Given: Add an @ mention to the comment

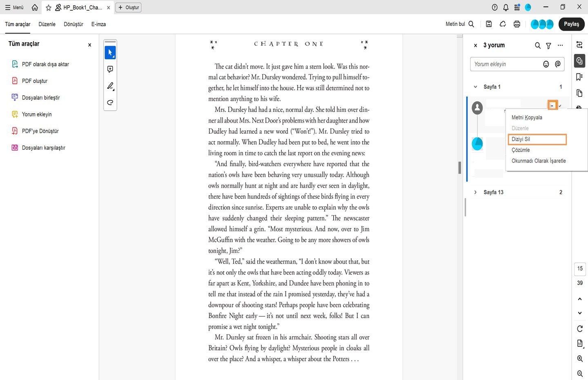Looking at the screenshot, I should pos(558,64).
